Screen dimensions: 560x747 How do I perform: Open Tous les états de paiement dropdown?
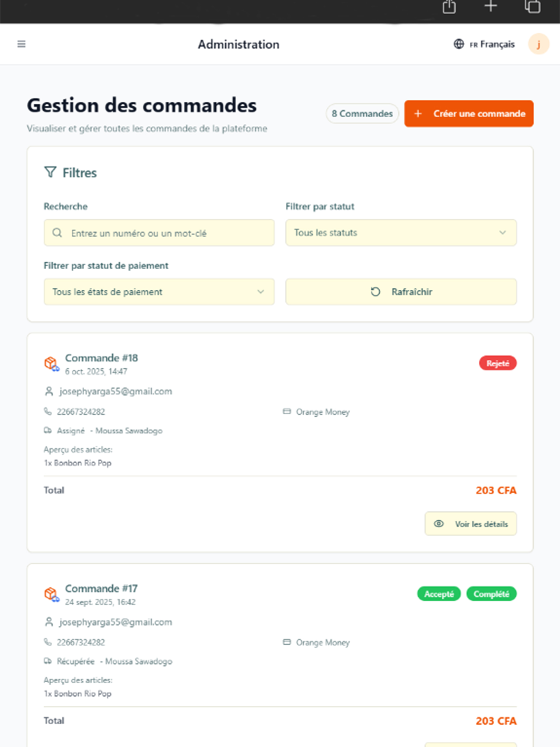click(x=159, y=292)
